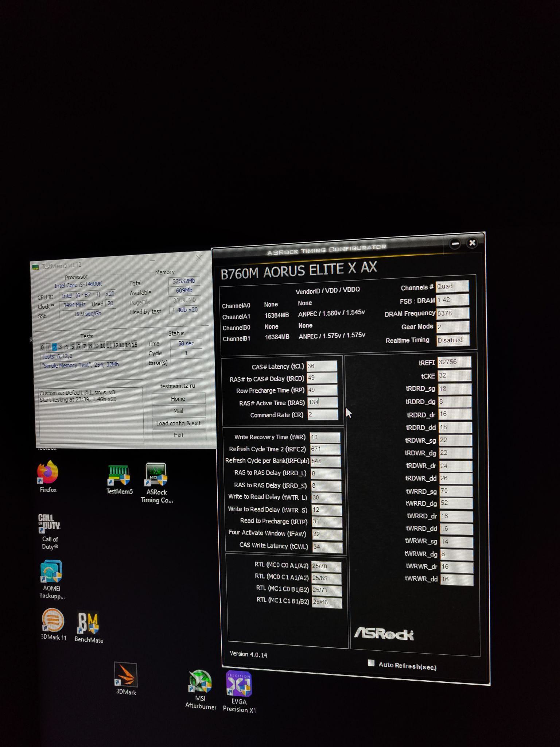560x747 pixels.
Task: Click the Mail button in TestMem5
Action: coord(178,411)
